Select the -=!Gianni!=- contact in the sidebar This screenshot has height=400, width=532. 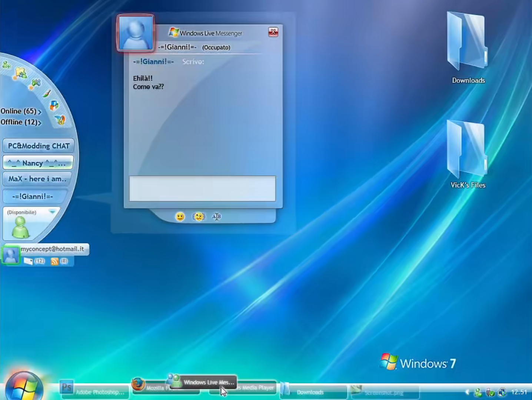[x=35, y=196]
